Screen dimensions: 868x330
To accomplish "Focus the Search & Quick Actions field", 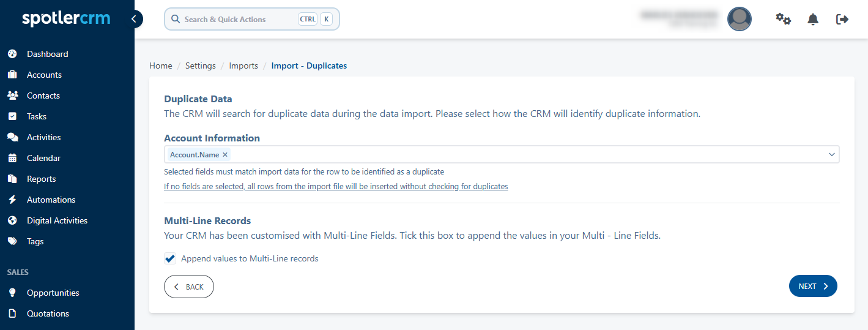I will click(252, 19).
